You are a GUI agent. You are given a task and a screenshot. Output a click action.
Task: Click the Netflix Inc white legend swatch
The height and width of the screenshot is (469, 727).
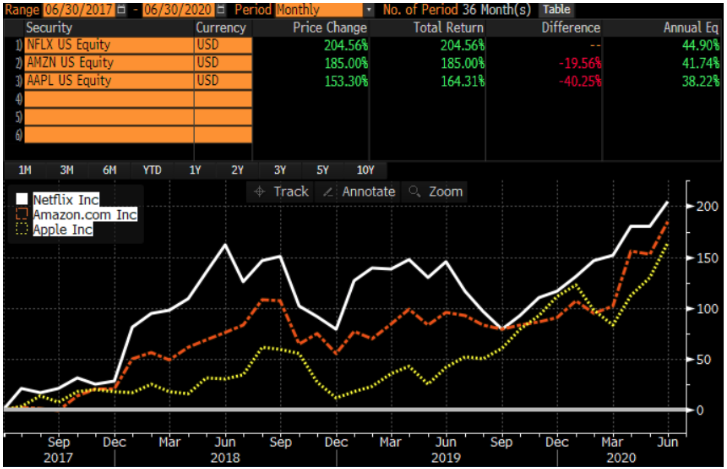coord(22,199)
